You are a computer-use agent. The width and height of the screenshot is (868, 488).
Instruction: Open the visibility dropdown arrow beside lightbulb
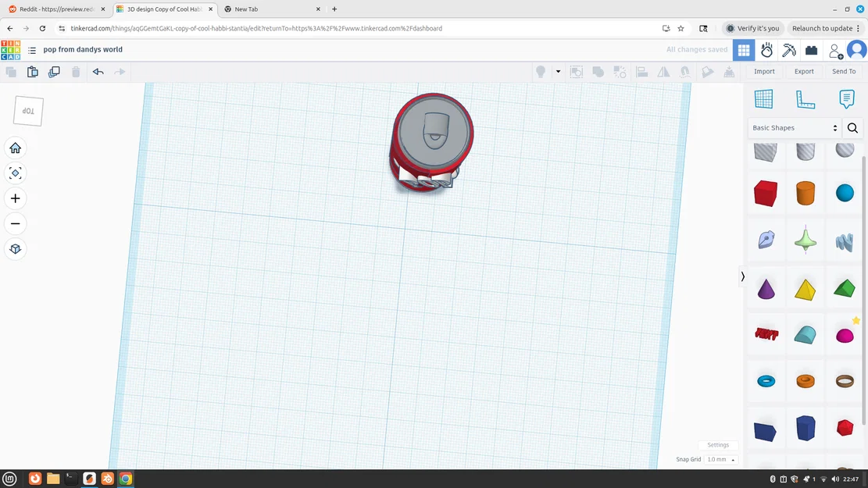tap(558, 71)
